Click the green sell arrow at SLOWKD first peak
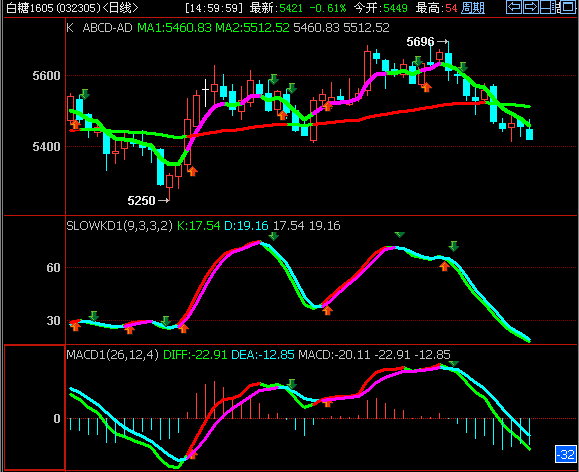The image size is (579, 472). pyautogui.click(x=273, y=236)
